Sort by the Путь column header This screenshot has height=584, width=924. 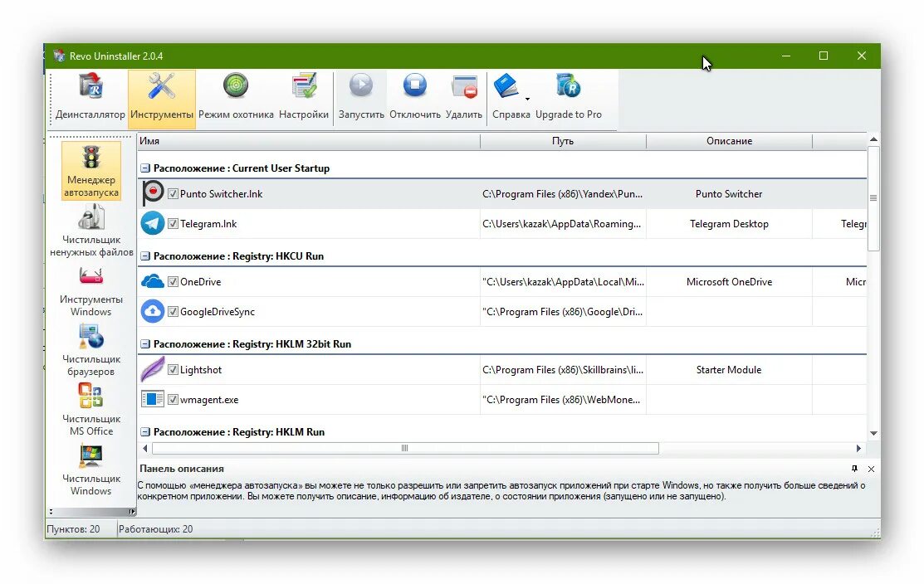(563, 141)
